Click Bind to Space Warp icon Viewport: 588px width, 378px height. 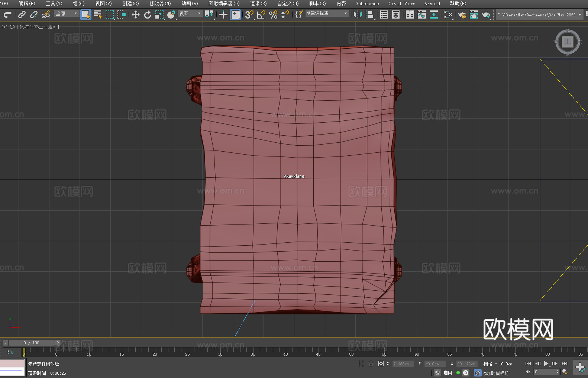pyautogui.click(x=46, y=14)
